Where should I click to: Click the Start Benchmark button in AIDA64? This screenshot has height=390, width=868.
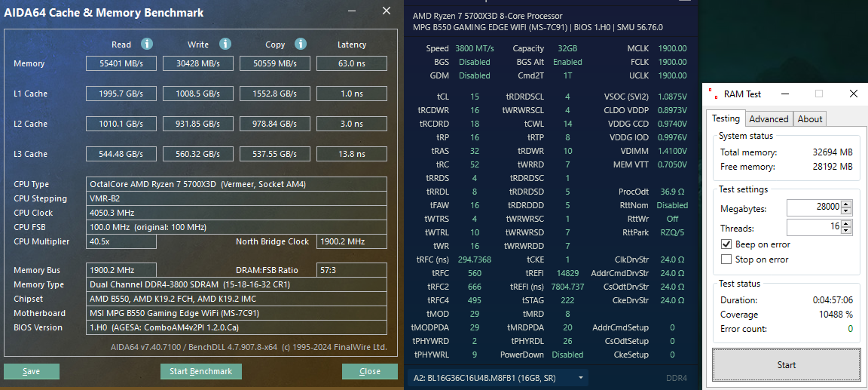click(x=201, y=371)
